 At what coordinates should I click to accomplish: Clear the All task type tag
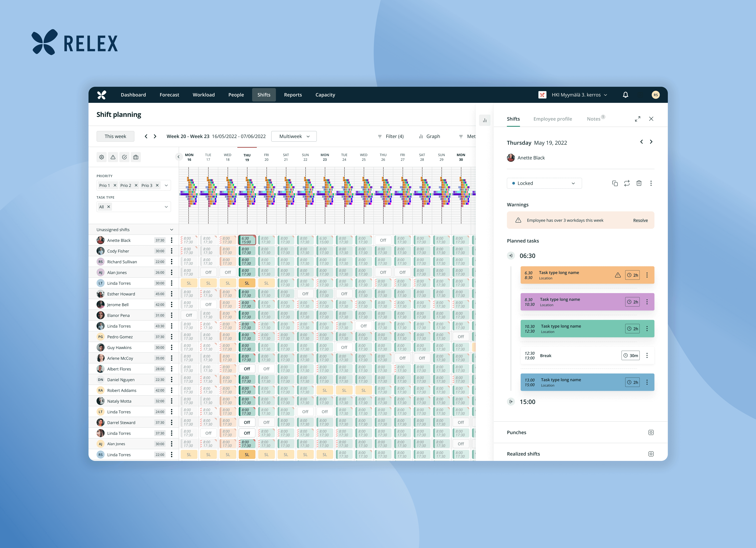109,207
